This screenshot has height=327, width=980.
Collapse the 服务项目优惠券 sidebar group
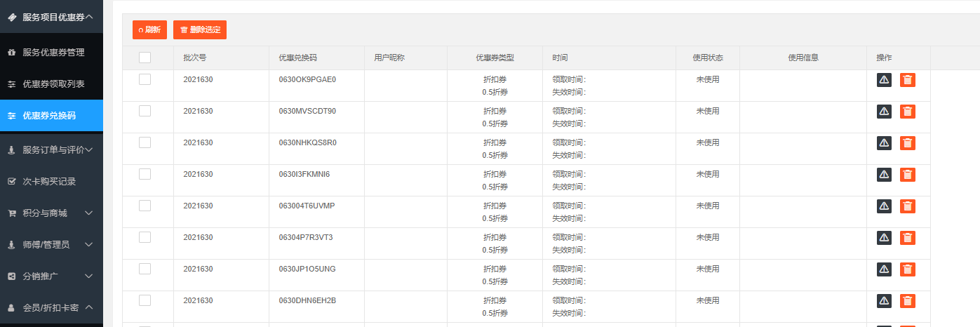click(51, 16)
